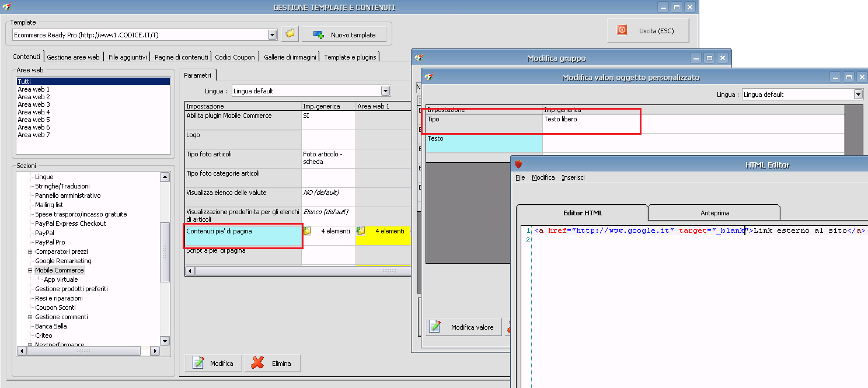
Task: Click the folder icon in the Imp.generica 4 elementi cell
Action: pos(307,231)
